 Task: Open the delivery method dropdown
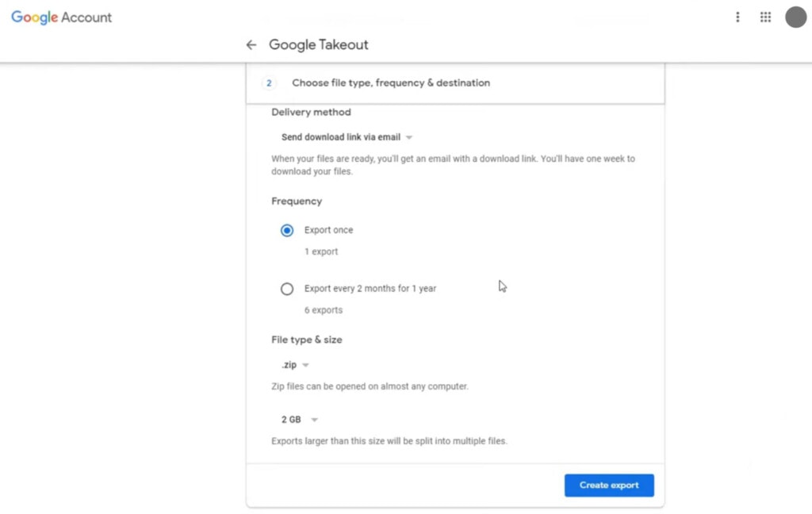click(347, 137)
